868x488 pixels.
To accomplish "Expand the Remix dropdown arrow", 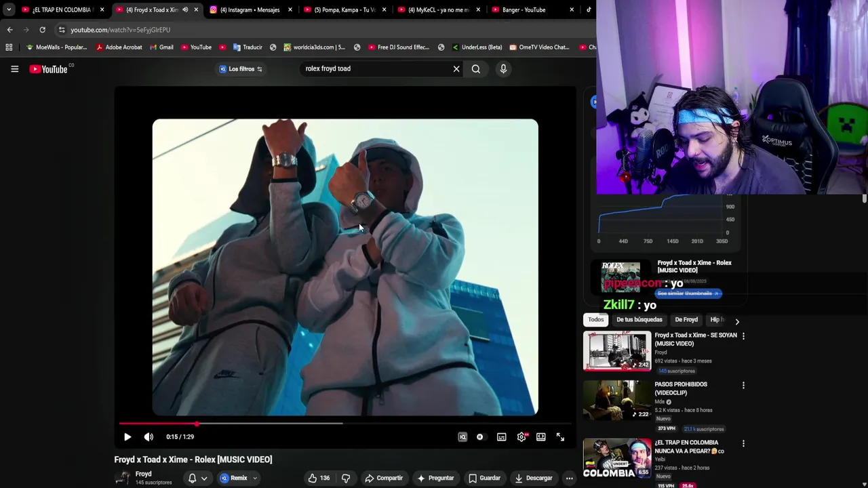I will 255,478.
